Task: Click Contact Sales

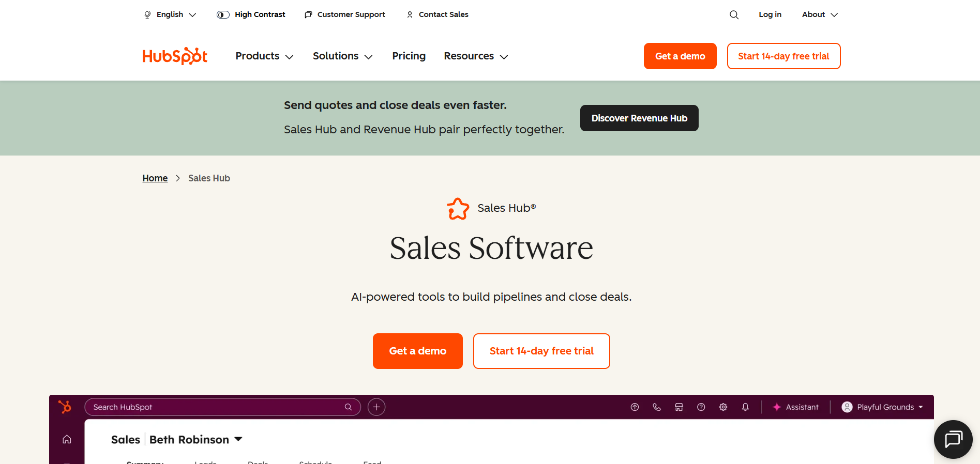Action: coord(438,14)
